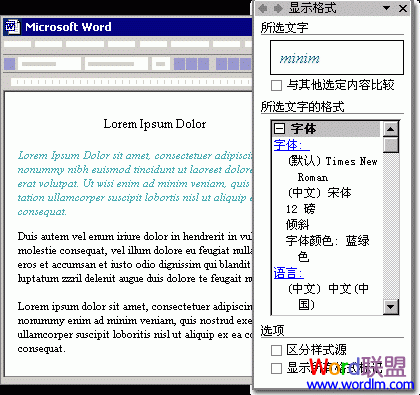Click the paragraph beginning 'Duis autem vel'
The image size is (420, 395).
coord(135,257)
